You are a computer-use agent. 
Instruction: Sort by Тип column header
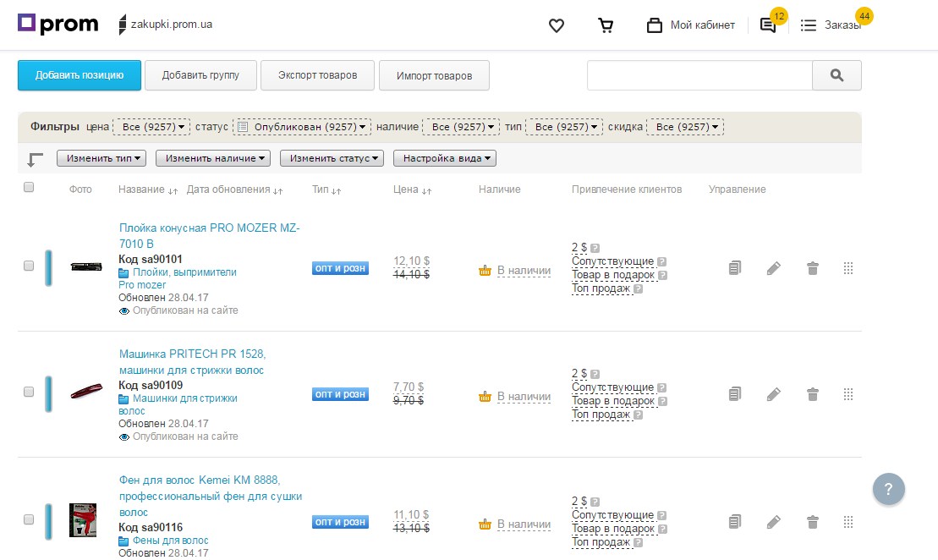click(x=326, y=189)
